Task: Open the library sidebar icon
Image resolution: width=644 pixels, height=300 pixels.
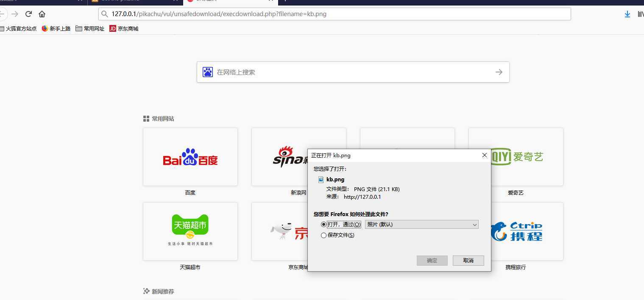Action: click(641, 14)
